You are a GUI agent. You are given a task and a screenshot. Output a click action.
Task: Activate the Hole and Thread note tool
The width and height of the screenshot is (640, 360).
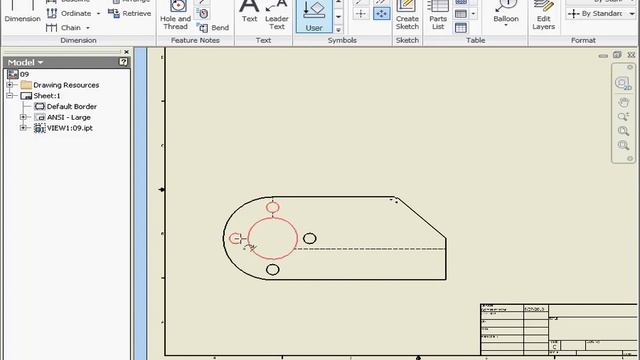click(x=176, y=16)
